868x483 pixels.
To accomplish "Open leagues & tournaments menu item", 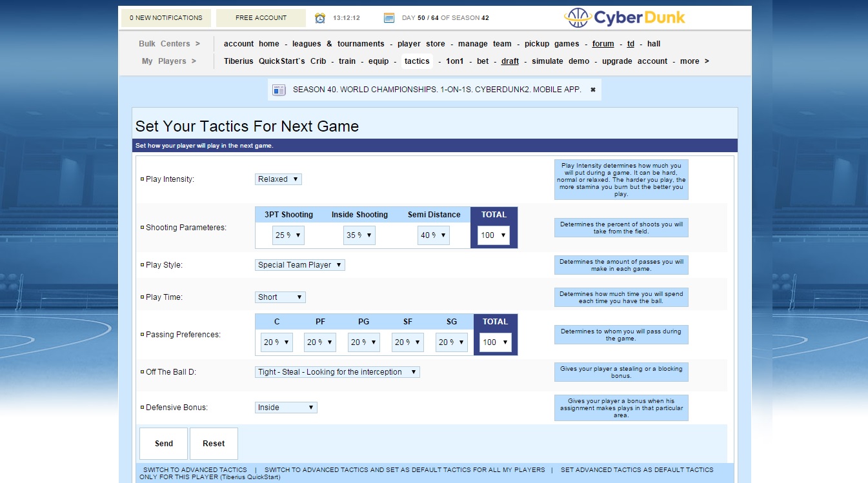I will point(338,44).
